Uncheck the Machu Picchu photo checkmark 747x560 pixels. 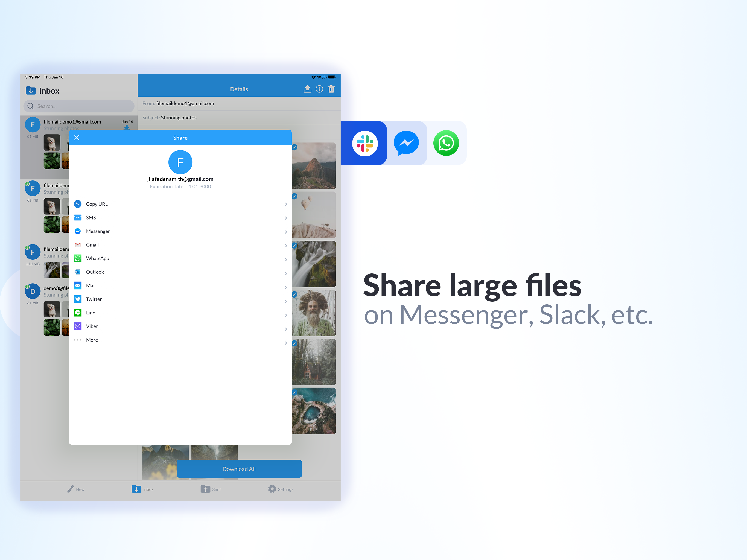[x=294, y=148]
